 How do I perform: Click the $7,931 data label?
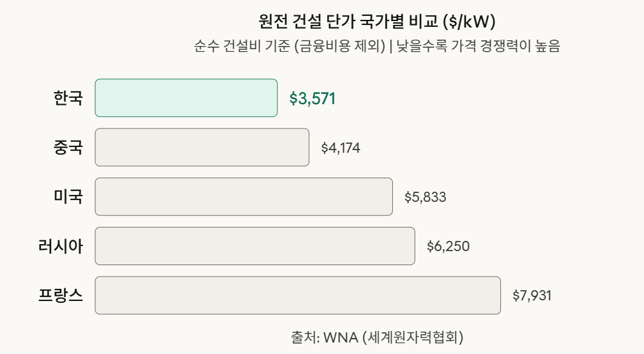532,296
